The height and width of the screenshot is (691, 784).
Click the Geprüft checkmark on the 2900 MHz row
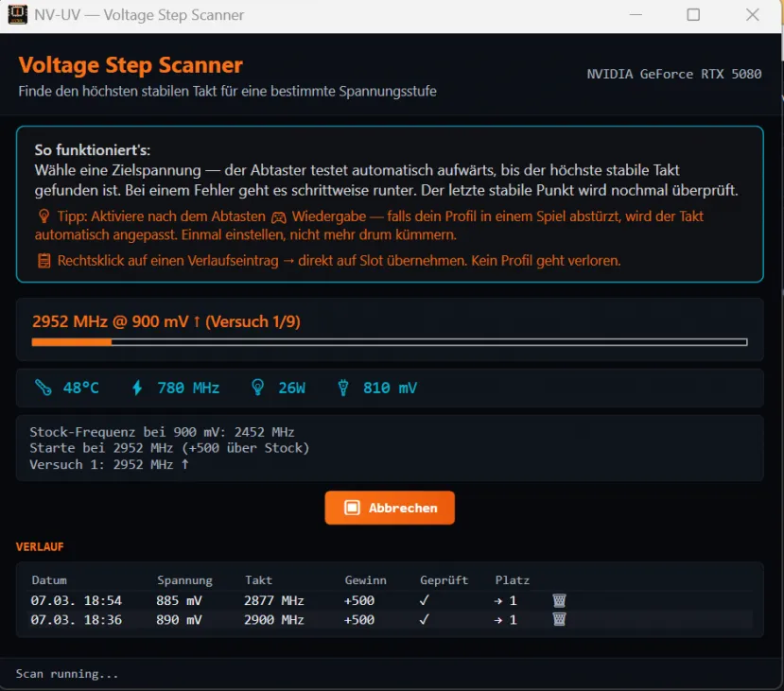coord(422,620)
